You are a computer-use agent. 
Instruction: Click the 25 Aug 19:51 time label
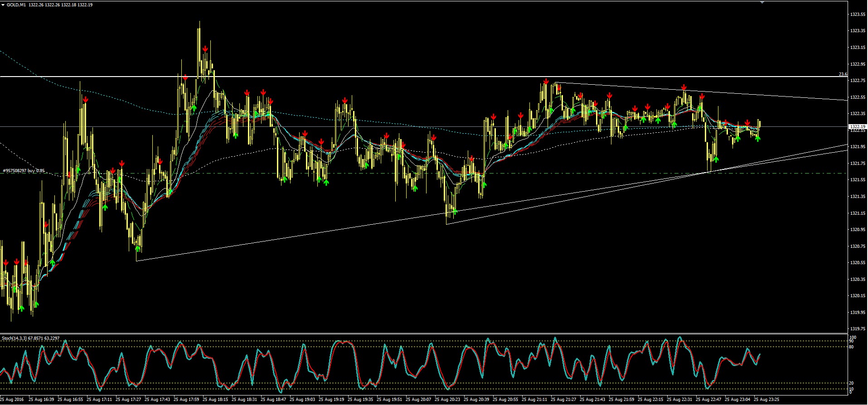coord(389,400)
